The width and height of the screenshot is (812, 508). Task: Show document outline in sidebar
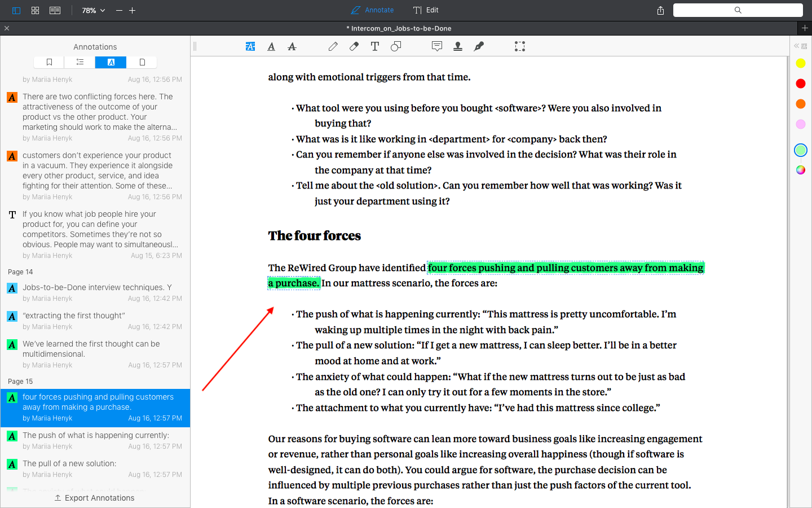tap(80, 62)
